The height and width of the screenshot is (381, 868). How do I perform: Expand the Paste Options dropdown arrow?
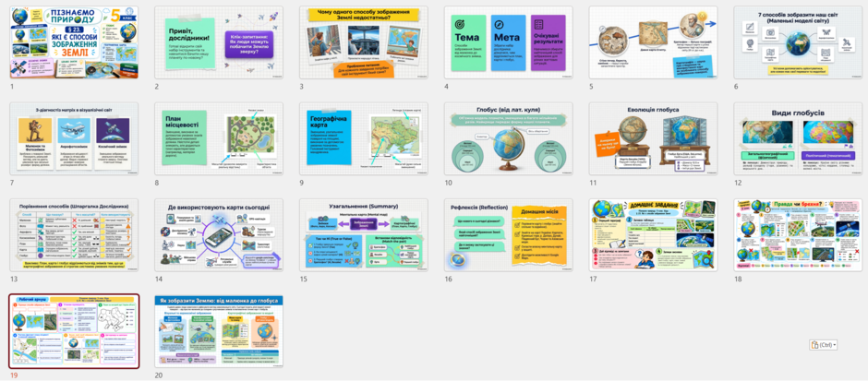[x=834, y=346]
